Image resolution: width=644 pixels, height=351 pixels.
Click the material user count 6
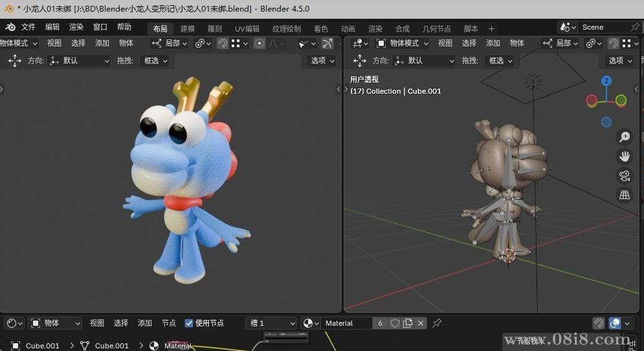coord(380,323)
